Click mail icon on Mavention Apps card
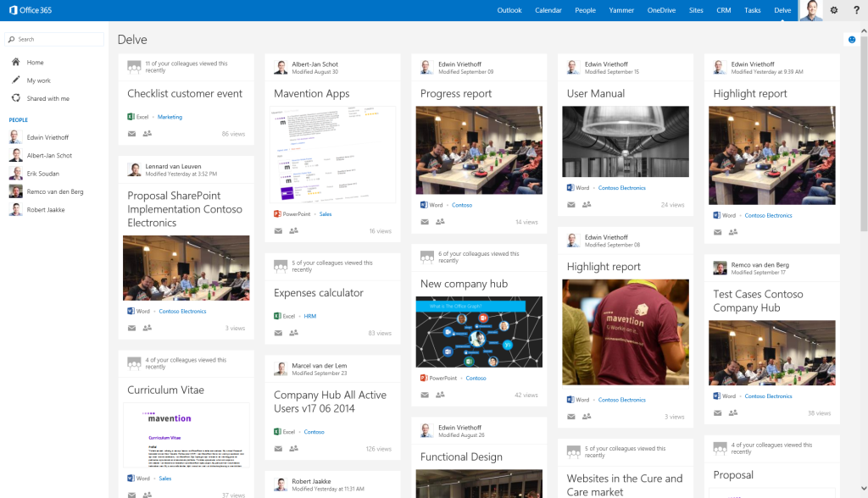Screen dimensions: 868x498 (278, 230)
